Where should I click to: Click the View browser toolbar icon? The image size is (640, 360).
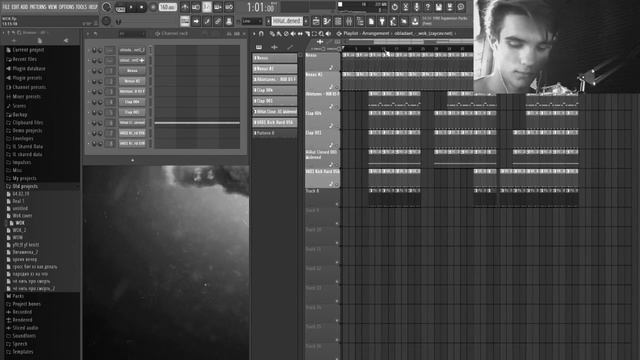[360, 21]
